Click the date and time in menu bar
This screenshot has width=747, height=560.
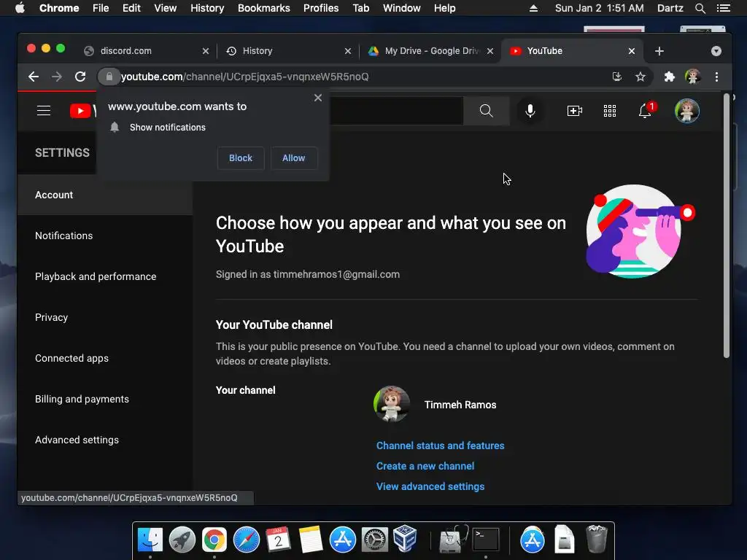(599, 8)
